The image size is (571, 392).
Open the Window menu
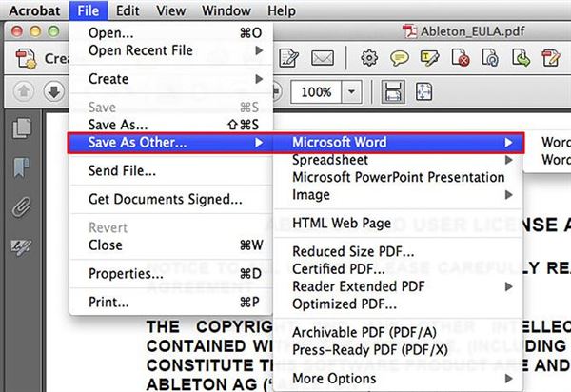pos(226,10)
